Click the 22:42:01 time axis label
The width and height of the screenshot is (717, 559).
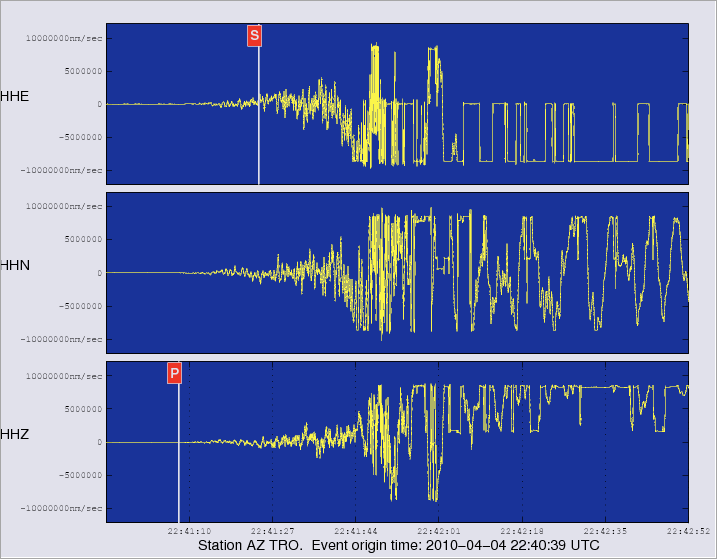tap(439, 531)
